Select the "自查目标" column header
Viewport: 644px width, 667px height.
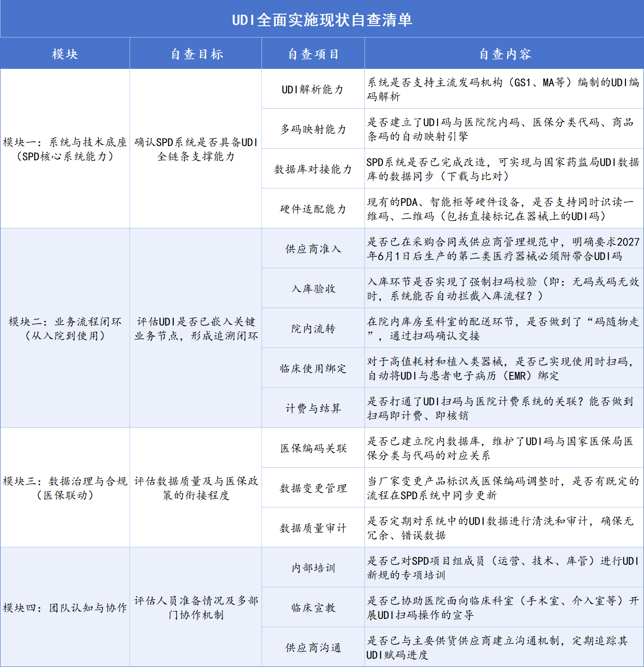click(196, 54)
